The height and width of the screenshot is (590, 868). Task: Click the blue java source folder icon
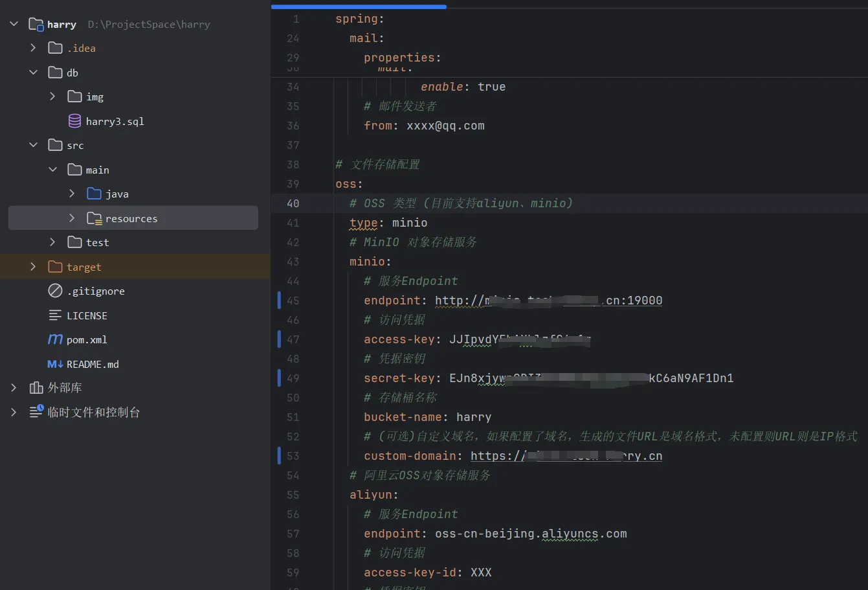(x=94, y=194)
